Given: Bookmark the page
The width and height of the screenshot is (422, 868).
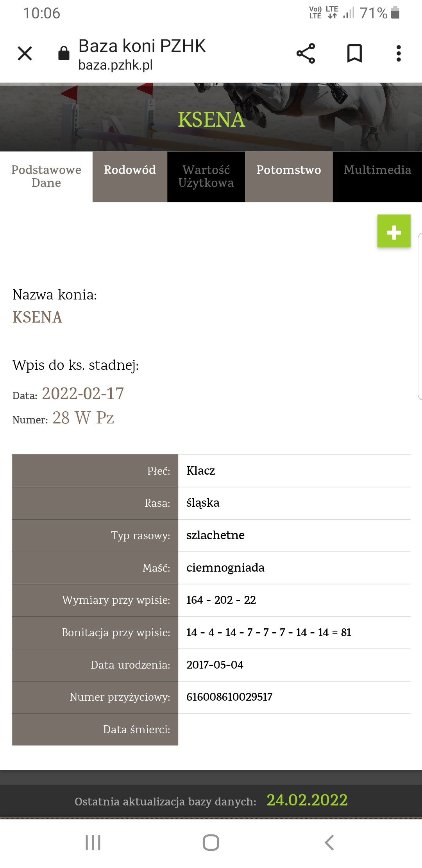Looking at the screenshot, I should coord(354,54).
